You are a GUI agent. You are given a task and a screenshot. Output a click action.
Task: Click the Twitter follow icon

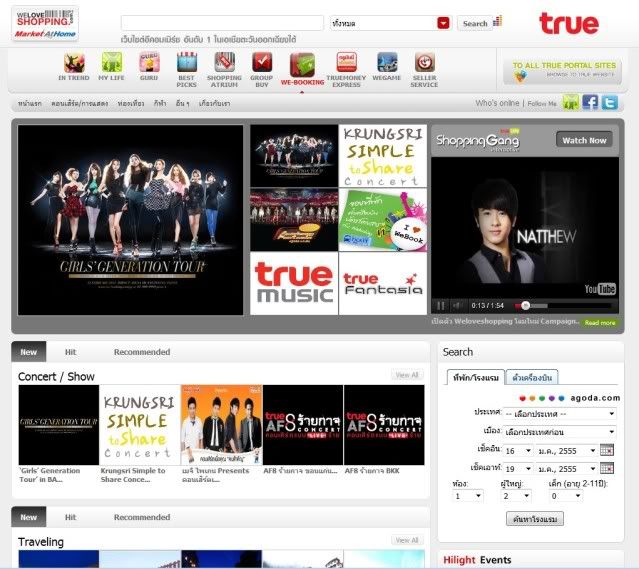coord(610,102)
